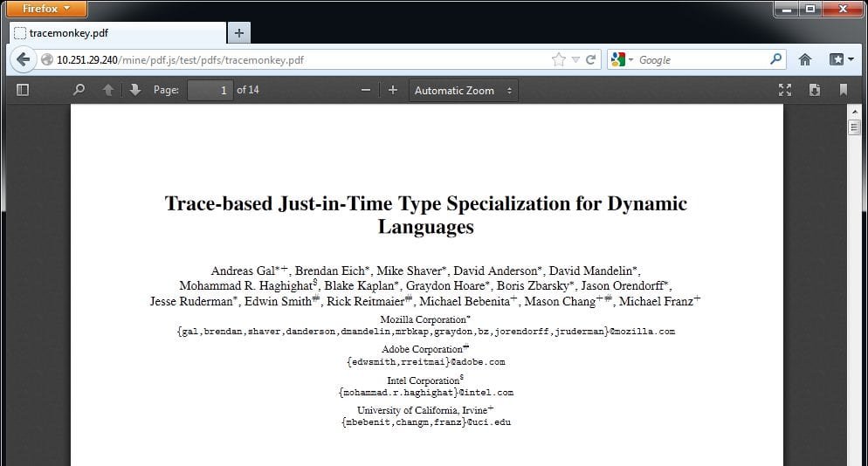Reload the current page
Screen dimensions: 868x466
pos(590,59)
